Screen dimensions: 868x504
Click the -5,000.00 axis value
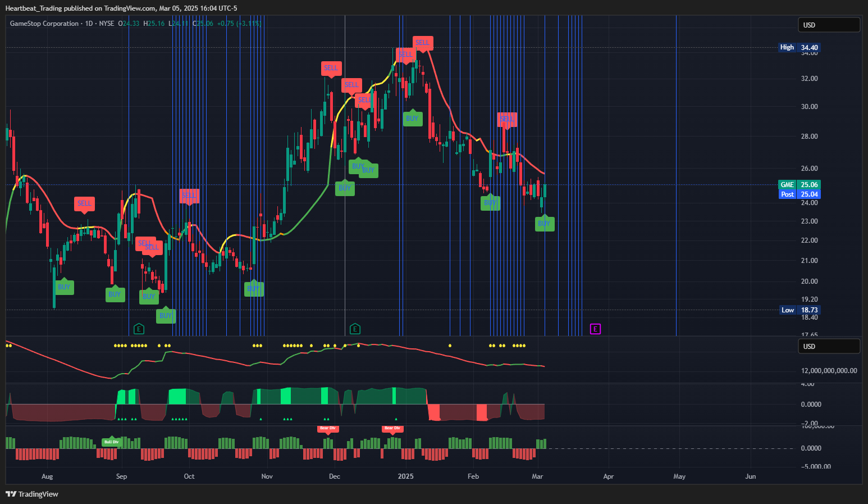point(816,466)
